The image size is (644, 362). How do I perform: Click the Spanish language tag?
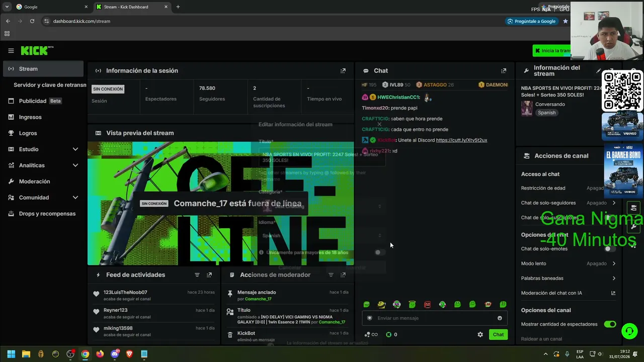(x=547, y=113)
